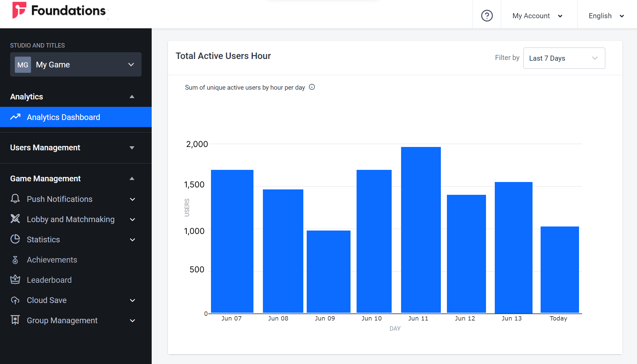Expand Push Notifications submenu chevron
This screenshot has height=364, width=637.
(132, 199)
